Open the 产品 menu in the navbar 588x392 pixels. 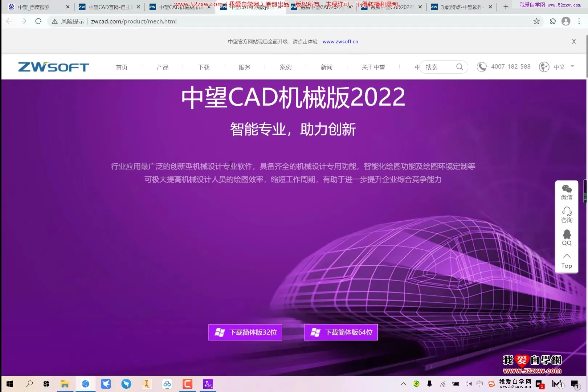[x=162, y=67]
